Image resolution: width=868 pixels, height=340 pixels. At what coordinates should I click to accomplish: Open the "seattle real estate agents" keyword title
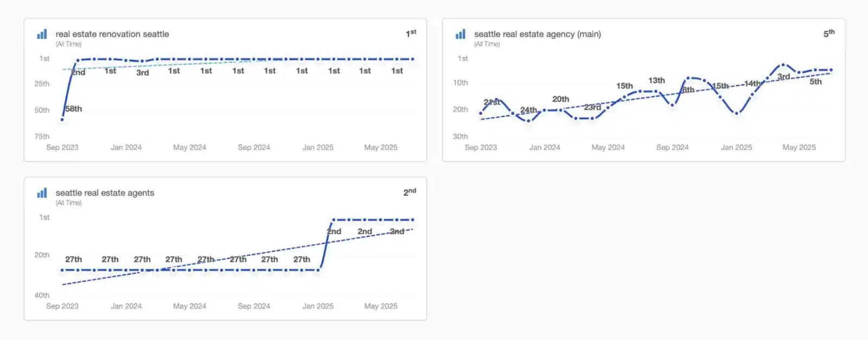click(105, 193)
